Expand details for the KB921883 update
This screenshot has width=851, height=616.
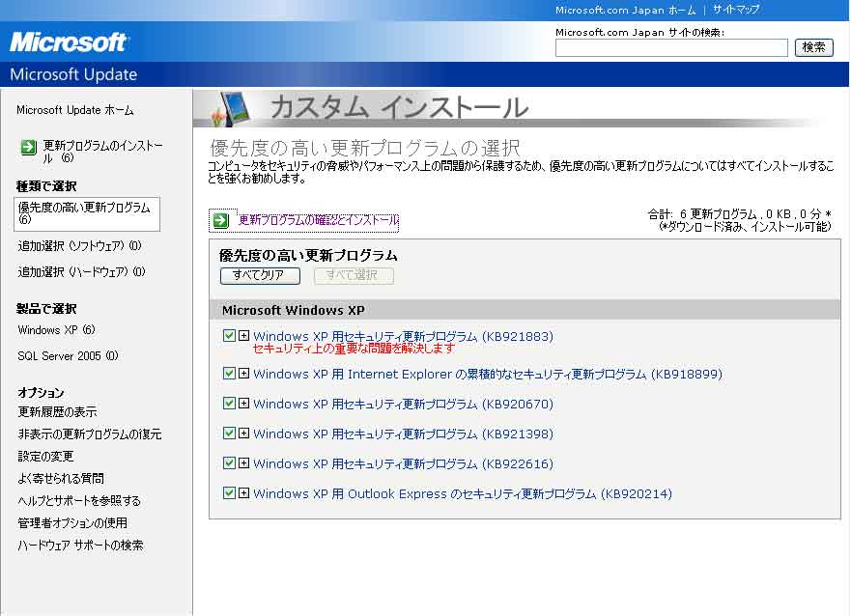[x=243, y=336]
